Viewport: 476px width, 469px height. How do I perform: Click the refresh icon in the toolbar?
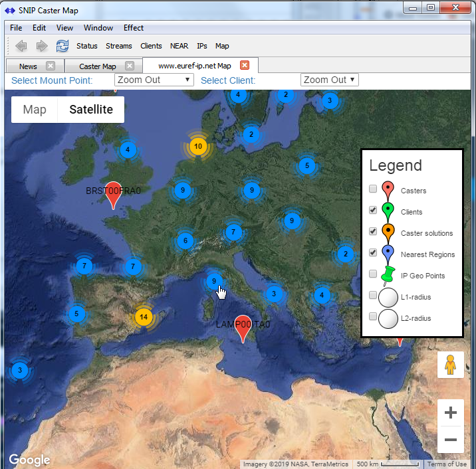[x=62, y=46]
